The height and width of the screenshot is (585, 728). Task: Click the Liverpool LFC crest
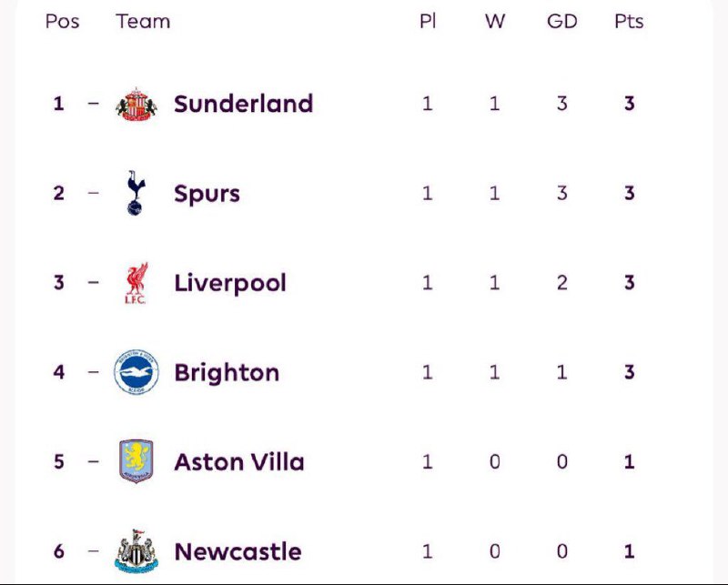click(x=136, y=283)
